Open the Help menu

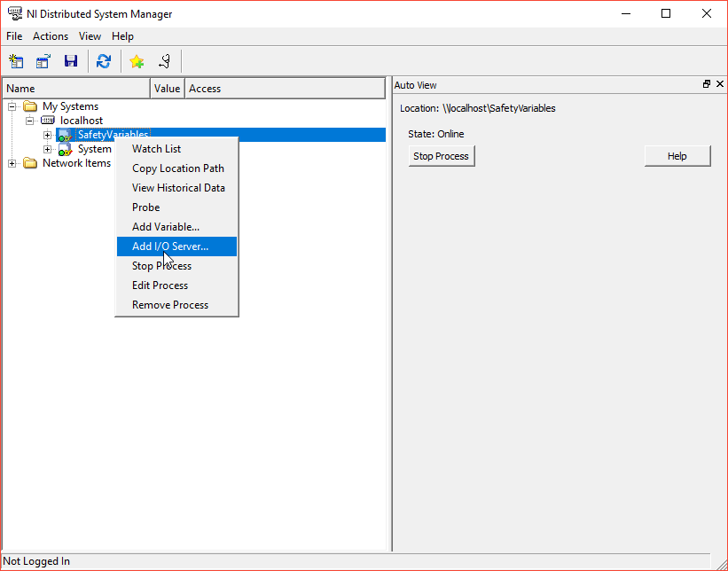coord(122,36)
